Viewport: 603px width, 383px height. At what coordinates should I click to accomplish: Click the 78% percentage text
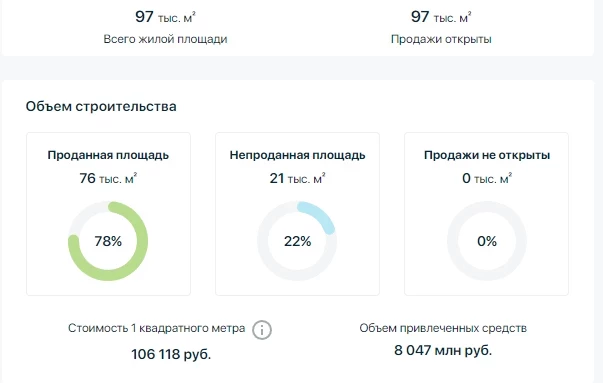(108, 241)
